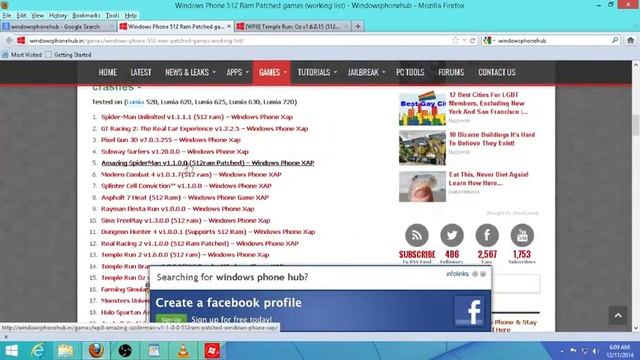Open the GT Racing 2 link

tap(204, 129)
